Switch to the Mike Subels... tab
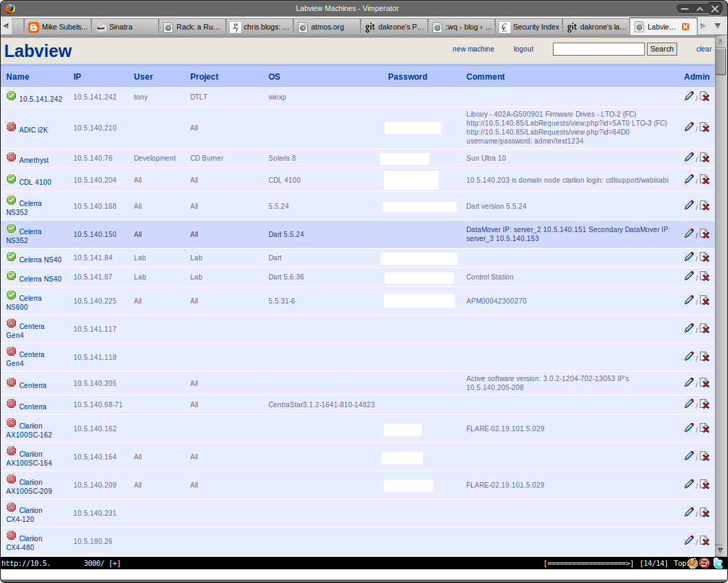728x583 pixels. [x=58, y=27]
